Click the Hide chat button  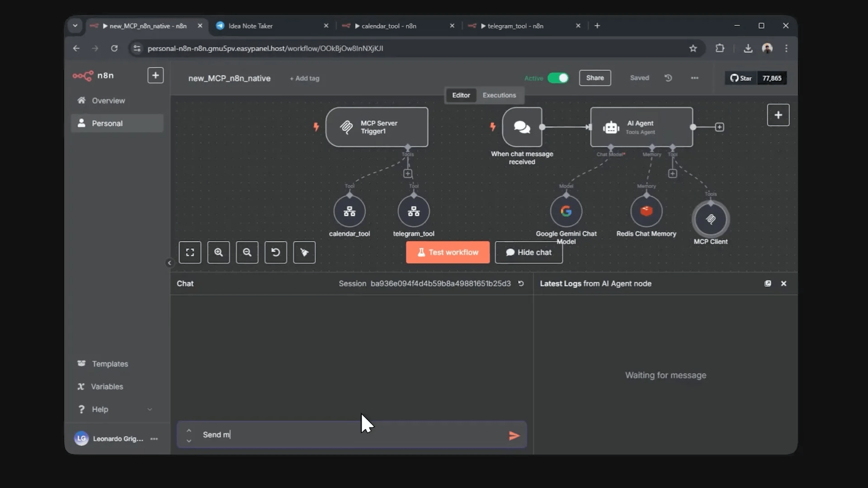pyautogui.click(x=528, y=252)
